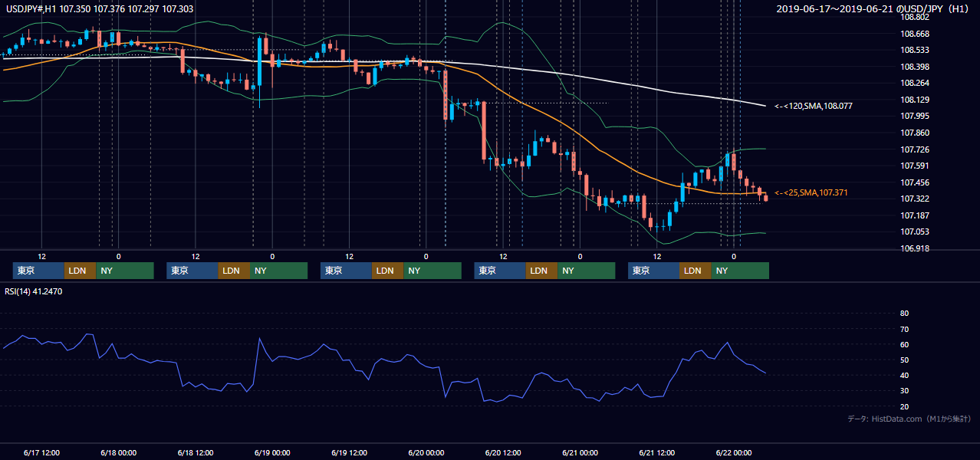Click price axis value 106.918
This screenshot has width=980, height=460.
[914, 248]
